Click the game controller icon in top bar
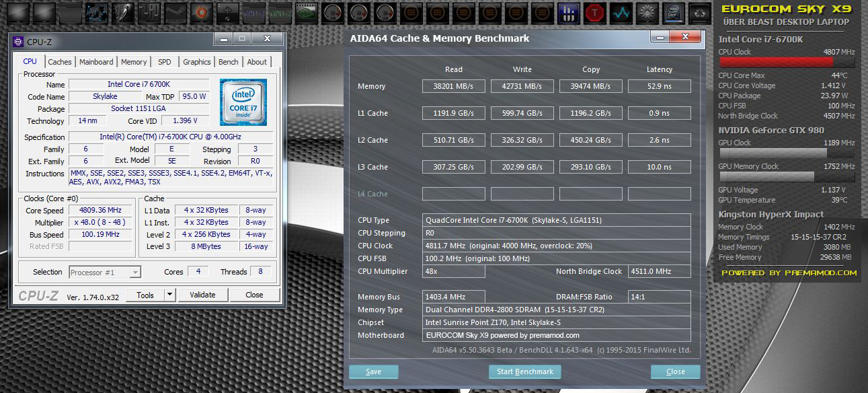868x393 pixels. [227, 11]
